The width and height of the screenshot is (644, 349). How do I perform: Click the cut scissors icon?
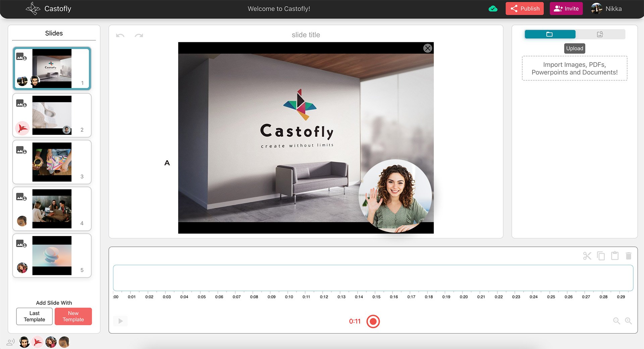coord(587,256)
